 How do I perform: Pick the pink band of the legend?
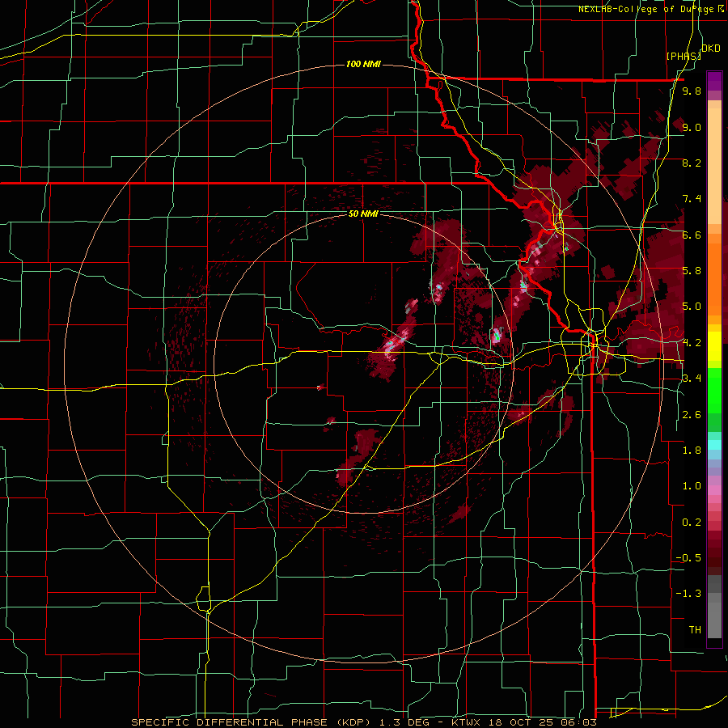(714, 490)
